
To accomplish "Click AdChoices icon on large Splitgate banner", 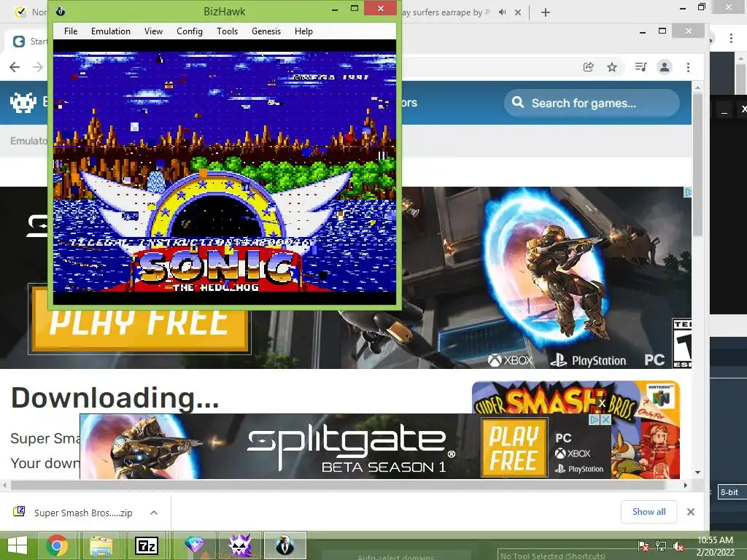I will (x=688, y=192).
